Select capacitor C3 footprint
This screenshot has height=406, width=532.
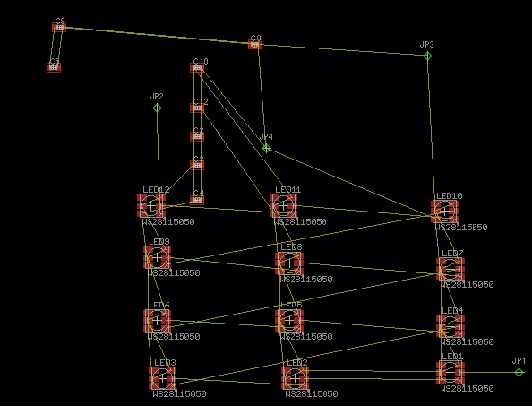(197, 165)
